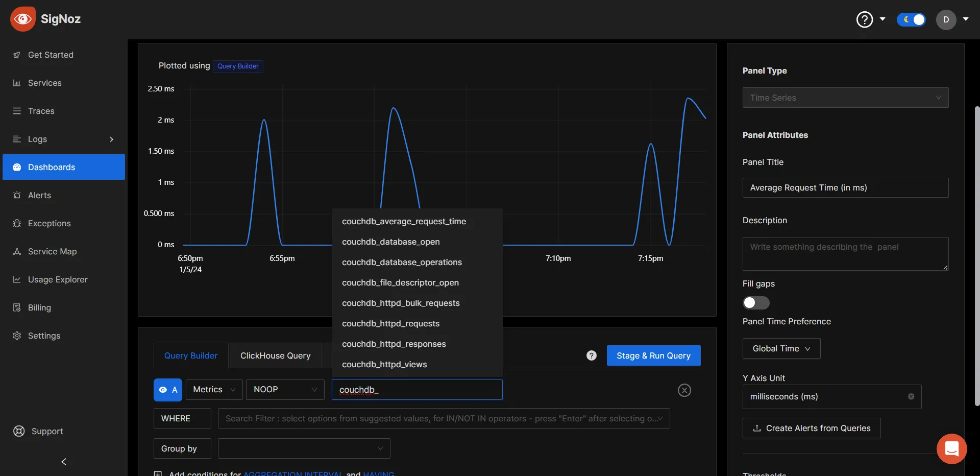Select couchdb_httpd_responses suggestion
The width and height of the screenshot is (980, 476).
point(417,344)
